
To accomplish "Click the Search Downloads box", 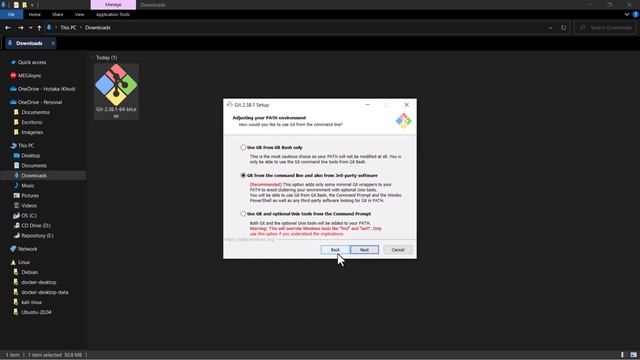I will pos(605,28).
